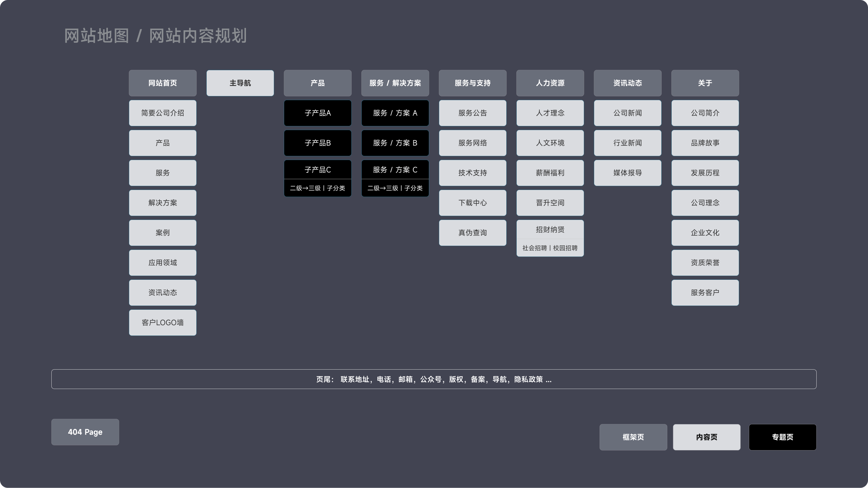This screenshot has height=488, width=868.
Task: Select the 主导航 navigation box
Action: (x=240, y=83)
